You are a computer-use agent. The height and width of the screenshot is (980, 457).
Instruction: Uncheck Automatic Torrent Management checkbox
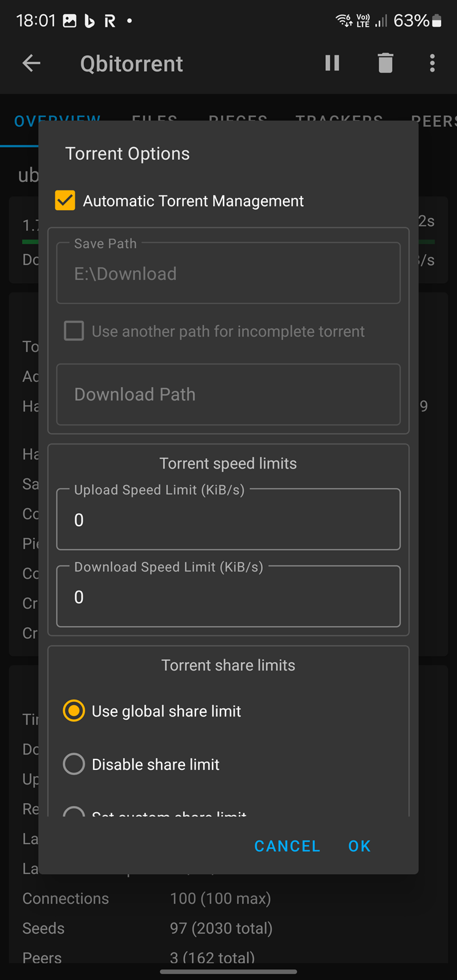click(x=65, y=200)
